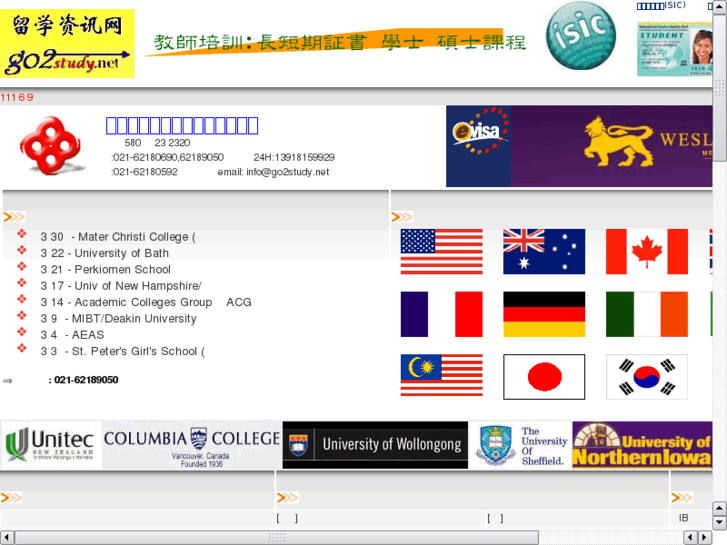Click the Columbia College banner

click(x=191, y=445)
